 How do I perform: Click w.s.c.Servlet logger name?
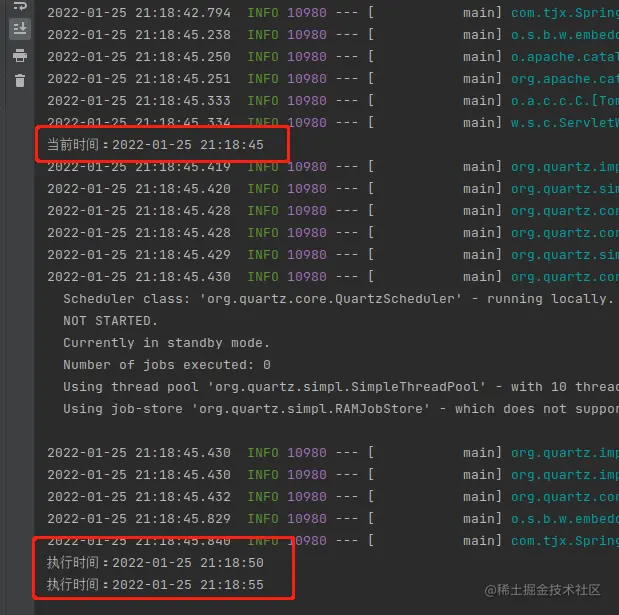565,123
